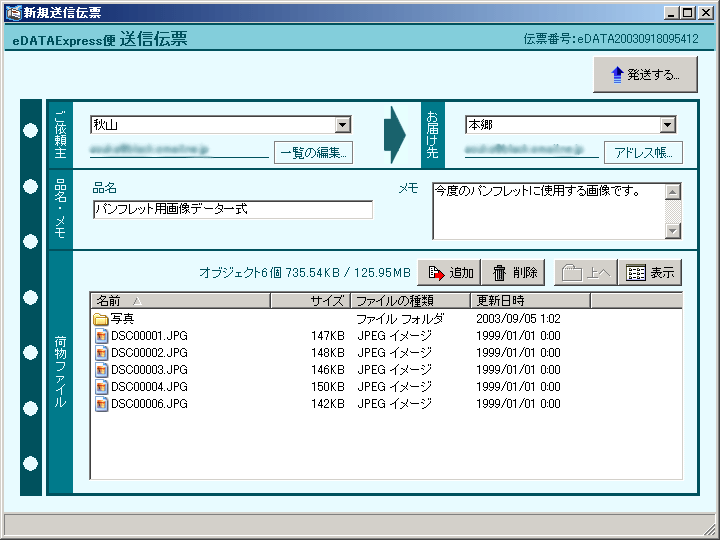Click the 150KB size cell
Screen dimensions: 720x540
pyautogui.click(x=328, y=387)
